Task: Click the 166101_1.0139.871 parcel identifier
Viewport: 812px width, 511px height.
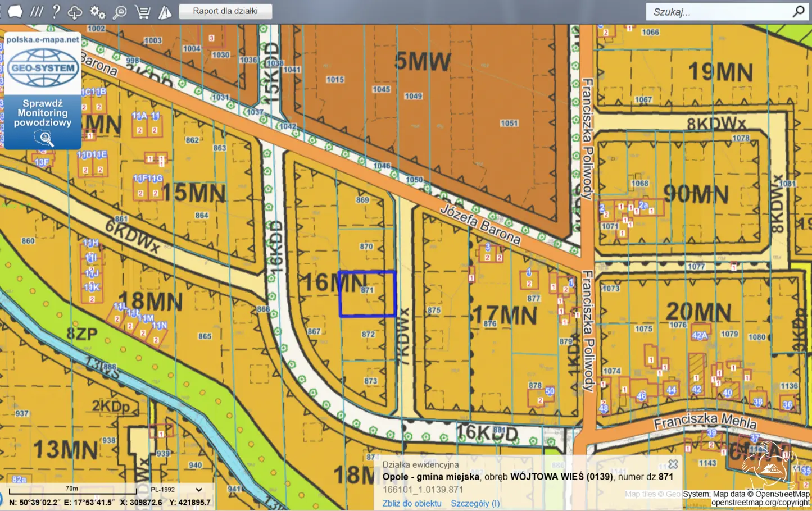Action: pyautogui.click(x=423, y=490)
